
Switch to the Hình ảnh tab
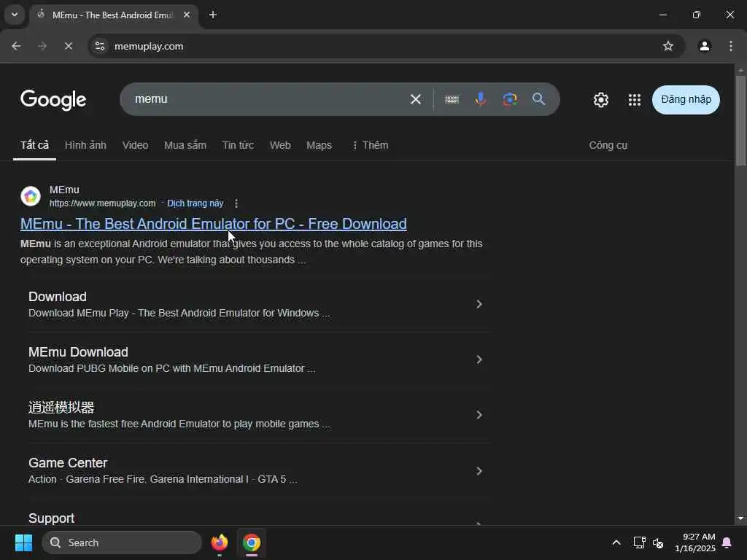(85, 145)
